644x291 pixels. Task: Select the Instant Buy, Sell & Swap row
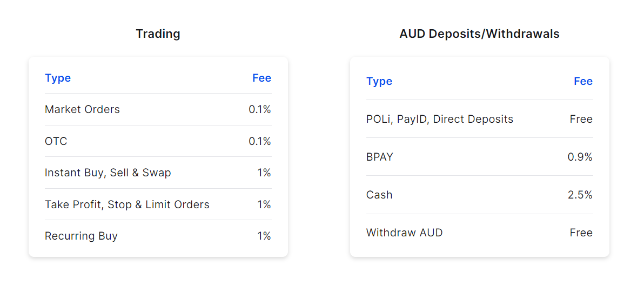tap(108, 173)
